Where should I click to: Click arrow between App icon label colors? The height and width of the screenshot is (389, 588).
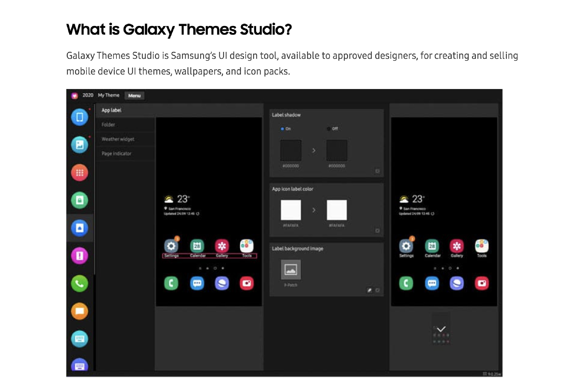[x=314, y=210]
